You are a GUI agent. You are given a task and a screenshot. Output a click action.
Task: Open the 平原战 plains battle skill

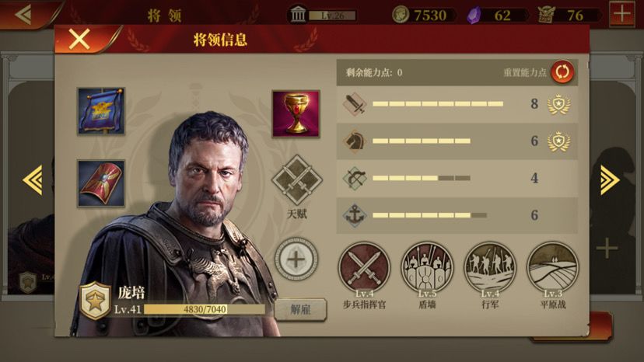pos(553,267)
